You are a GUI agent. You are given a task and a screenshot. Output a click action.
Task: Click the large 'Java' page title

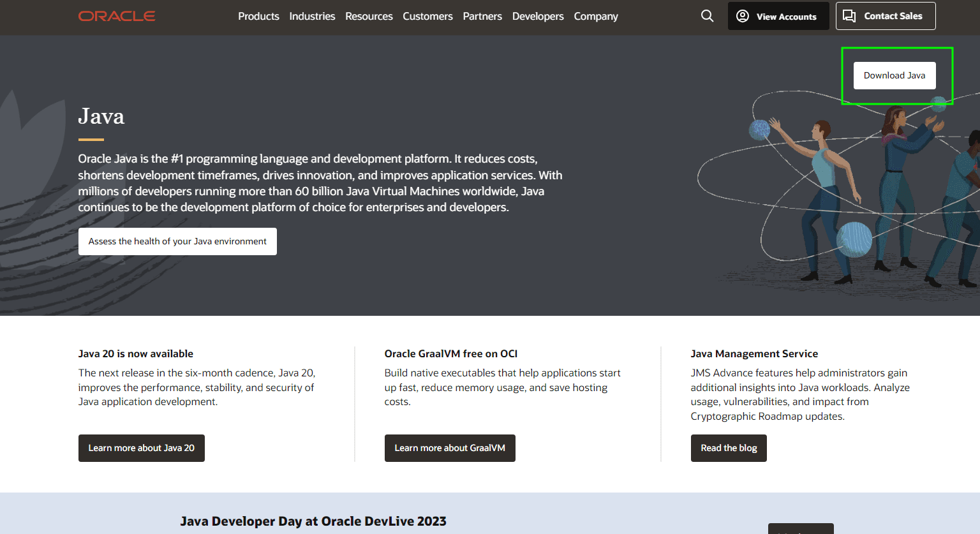tap(101, 117)
